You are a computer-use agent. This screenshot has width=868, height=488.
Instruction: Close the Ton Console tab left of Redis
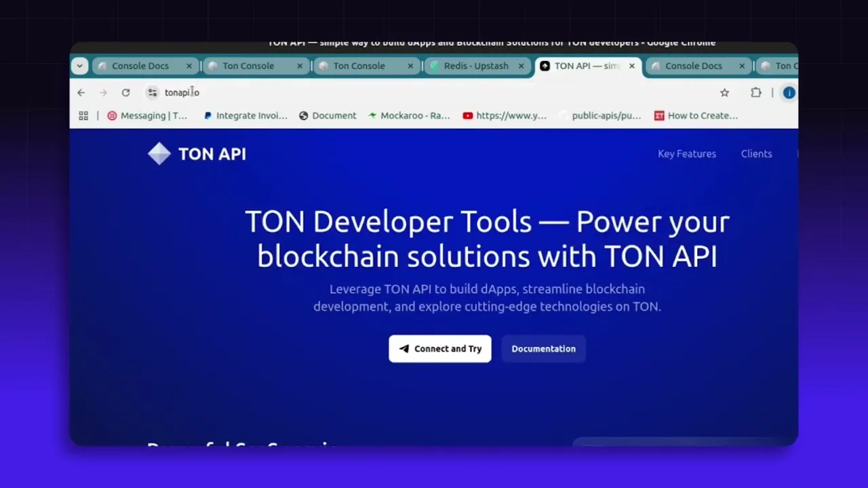click(410, 66)
